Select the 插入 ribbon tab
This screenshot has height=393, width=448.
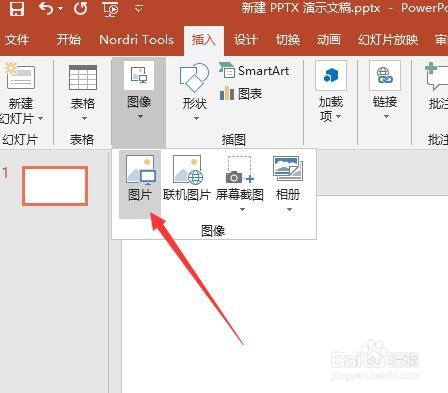204,40
